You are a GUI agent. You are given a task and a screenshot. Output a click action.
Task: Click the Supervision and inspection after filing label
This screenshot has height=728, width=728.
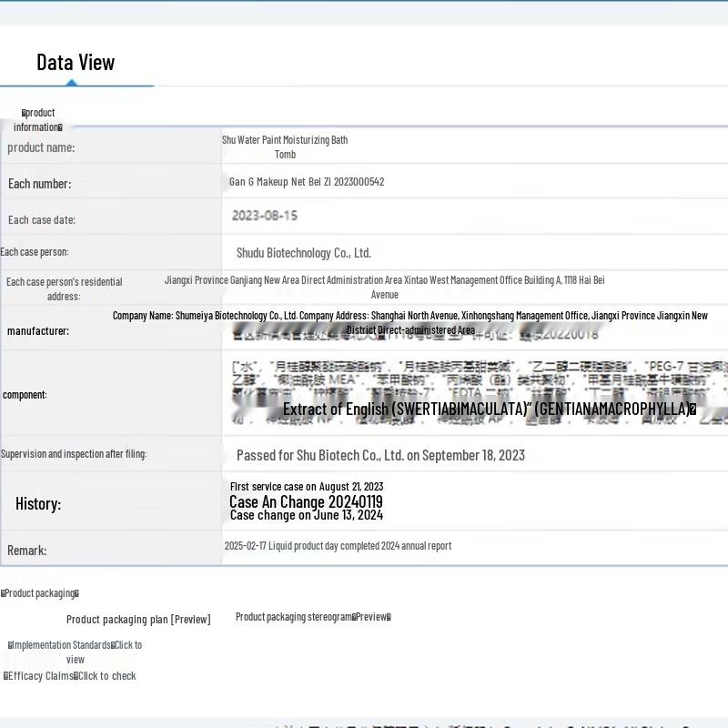pos(74,453)
